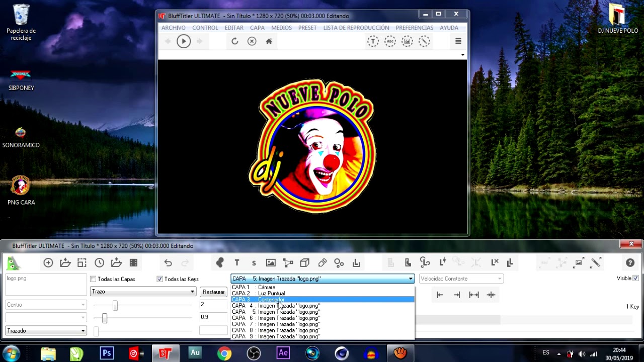Click the undo arrow icon
The height and width of the screenshot is (362, 644).
168,262
